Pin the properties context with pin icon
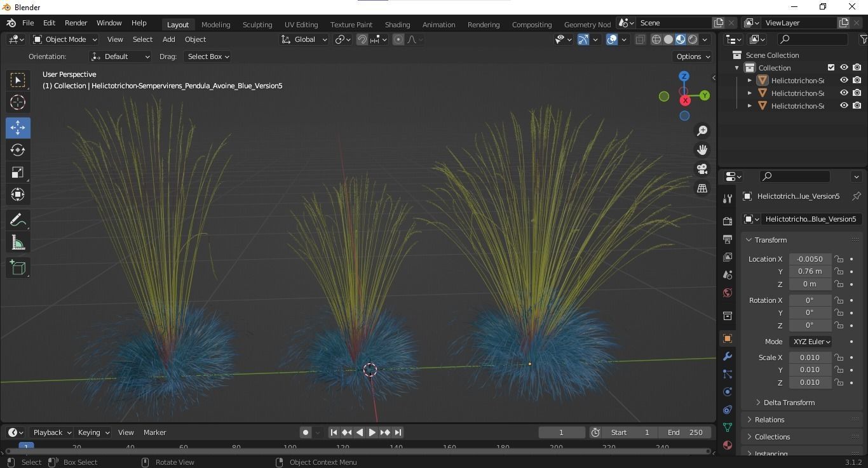 [x=857, y=196]
